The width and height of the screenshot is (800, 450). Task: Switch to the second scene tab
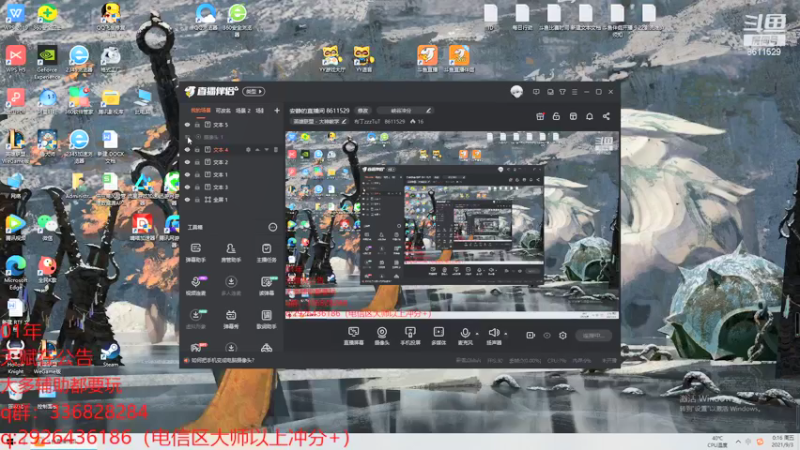(223, 110)
